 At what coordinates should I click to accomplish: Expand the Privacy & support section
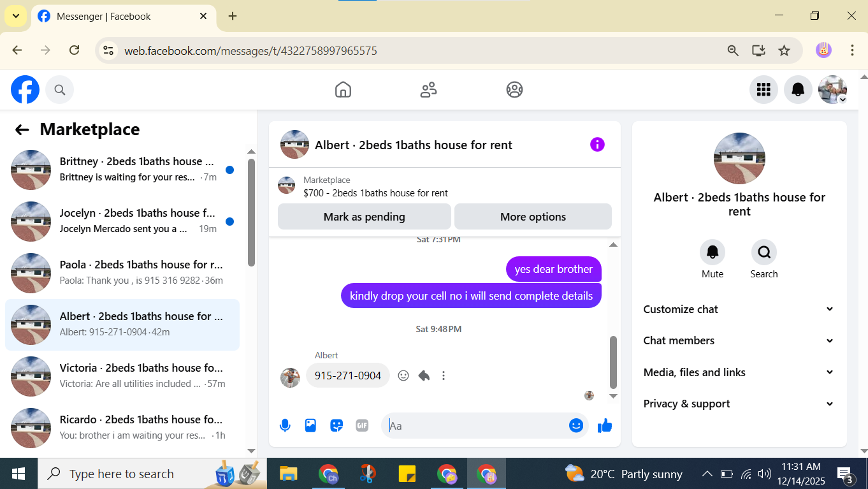tap(739, 404)
